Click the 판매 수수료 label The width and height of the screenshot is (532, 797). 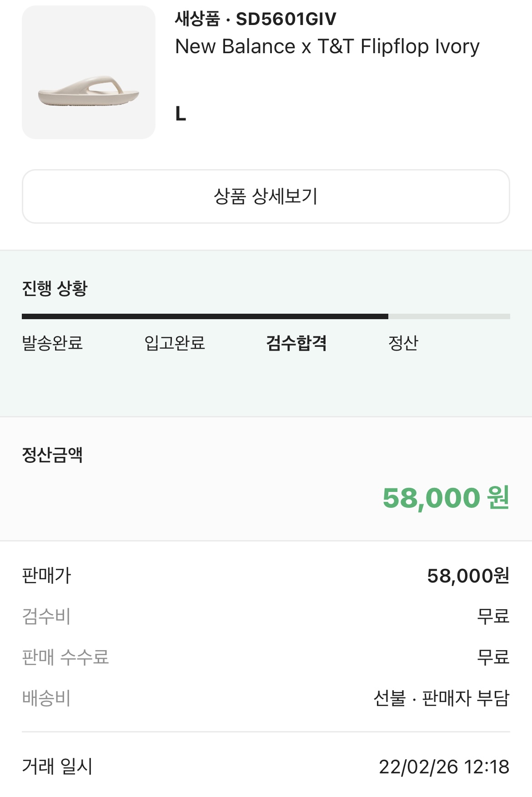pyautogui.click(x=65, y=657)
